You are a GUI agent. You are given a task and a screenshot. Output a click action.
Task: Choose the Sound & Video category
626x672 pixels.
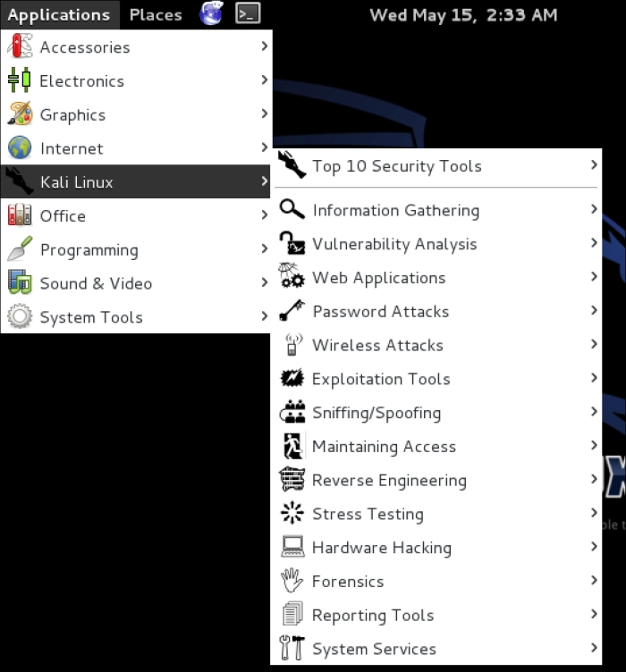(136, 283)
